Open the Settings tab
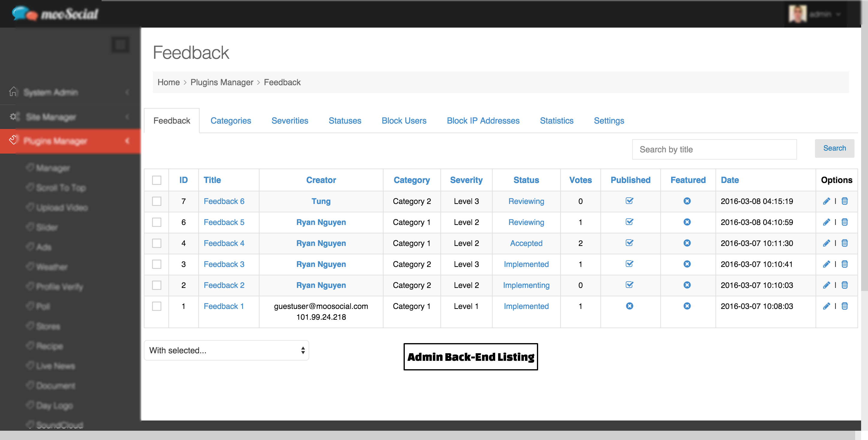Viewport: 868px width, 440px height. (x=609, y=121)
